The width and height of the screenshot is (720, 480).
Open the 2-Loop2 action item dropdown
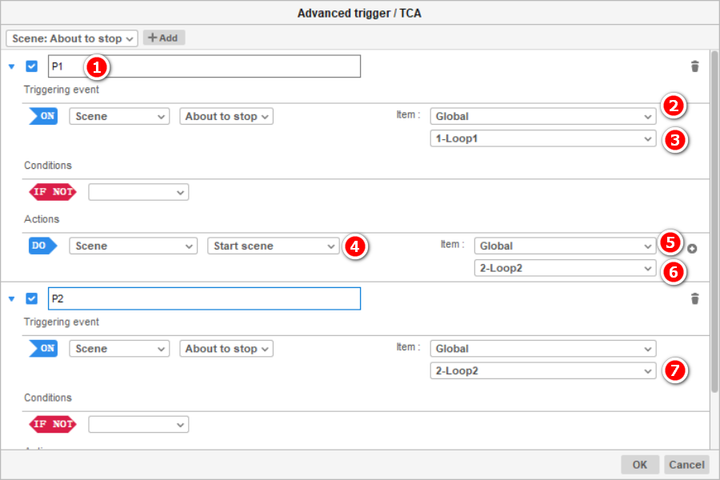[x=565, y=268]
